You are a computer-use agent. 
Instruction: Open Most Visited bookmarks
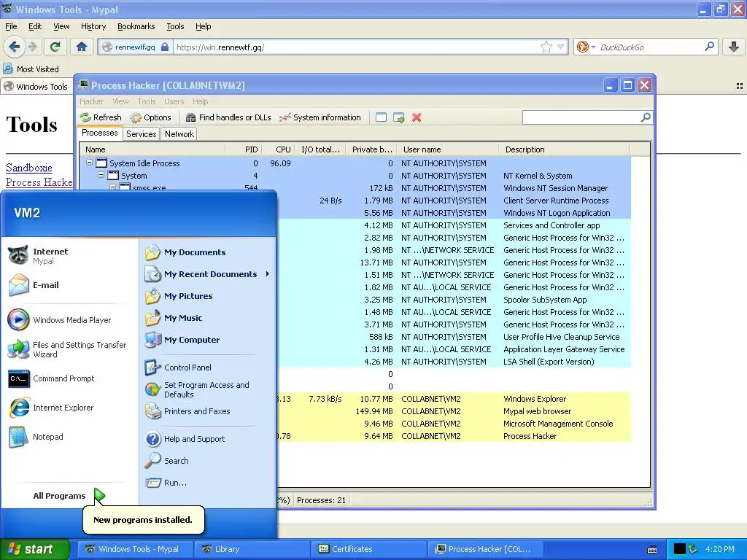tap(31, 69)
